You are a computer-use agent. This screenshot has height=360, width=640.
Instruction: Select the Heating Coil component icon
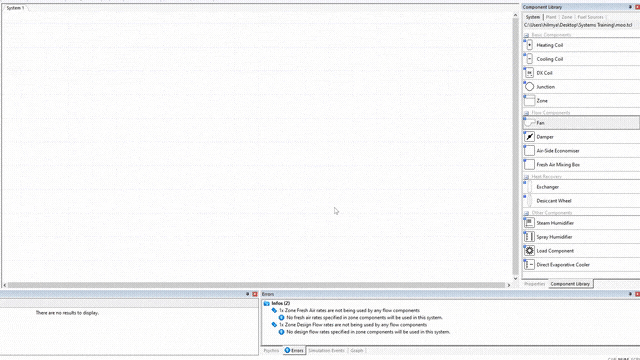[529, 45]
